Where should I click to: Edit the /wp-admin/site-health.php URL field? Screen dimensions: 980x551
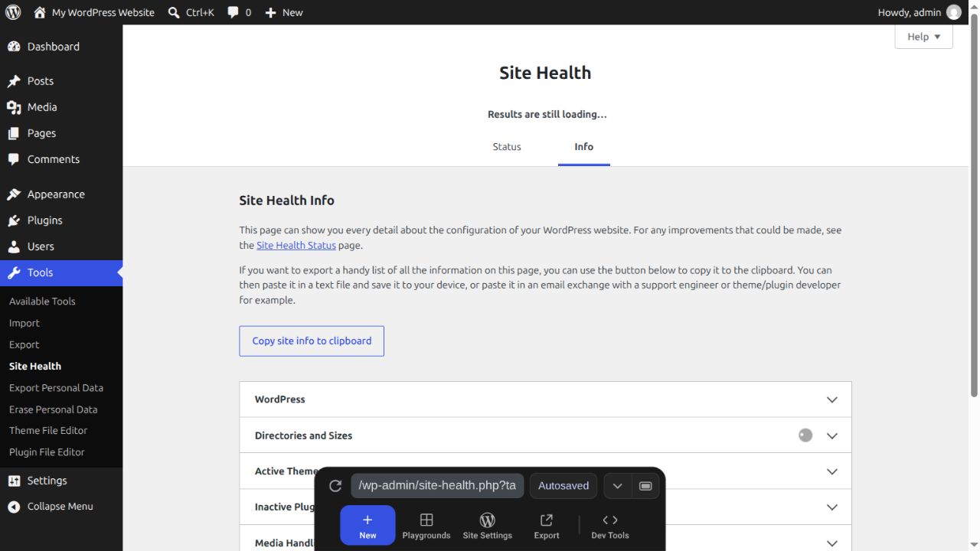438,486
